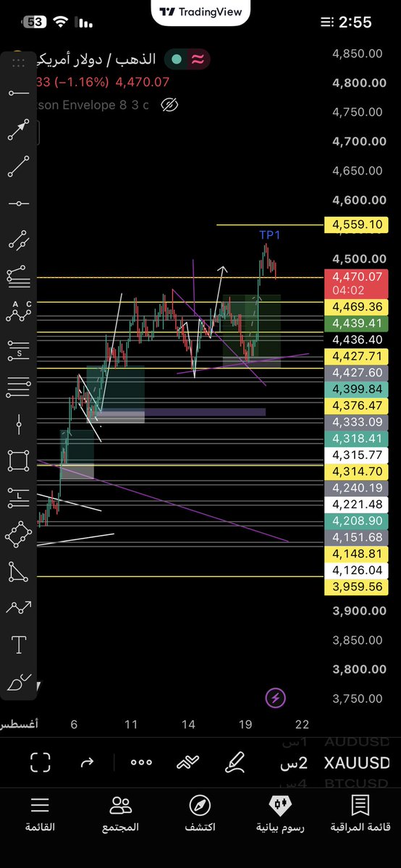401x868 pixels.
Task: Switch to the المجتمع community tab
Action: [120, 814]
